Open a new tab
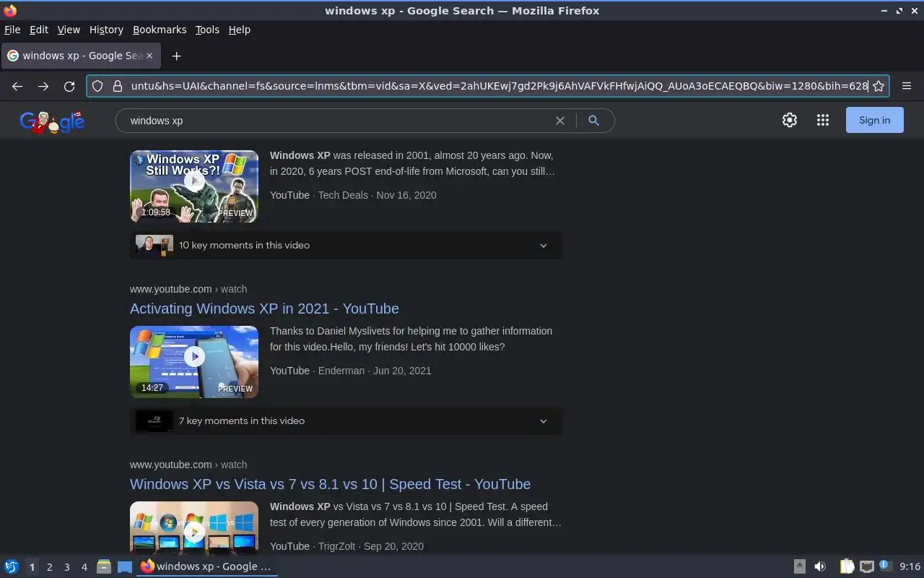The image size is (924, 578). pos(176,56)
